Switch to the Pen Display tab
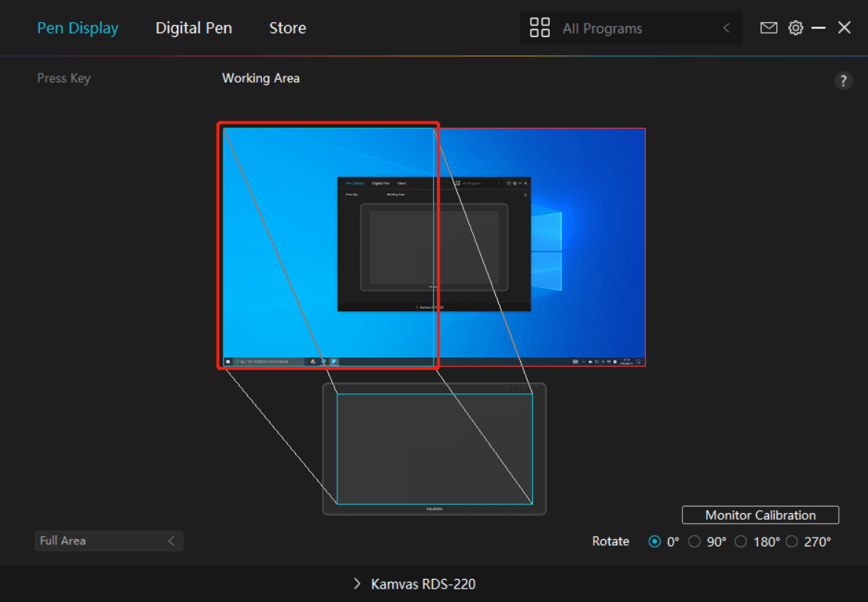Viewport: 868px width, 602px height. (x=78, y=28)
